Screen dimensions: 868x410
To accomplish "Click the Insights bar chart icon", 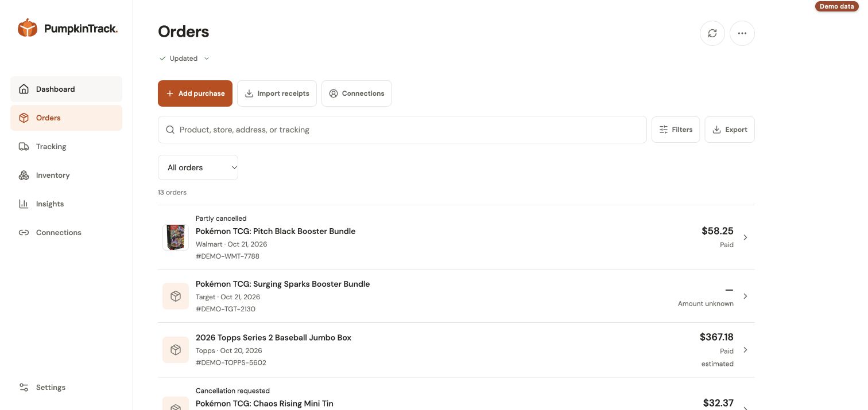I will 24,204.
